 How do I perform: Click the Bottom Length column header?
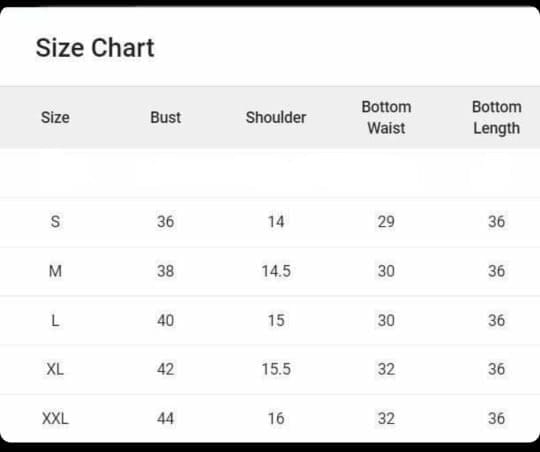[x=496, y=117]
